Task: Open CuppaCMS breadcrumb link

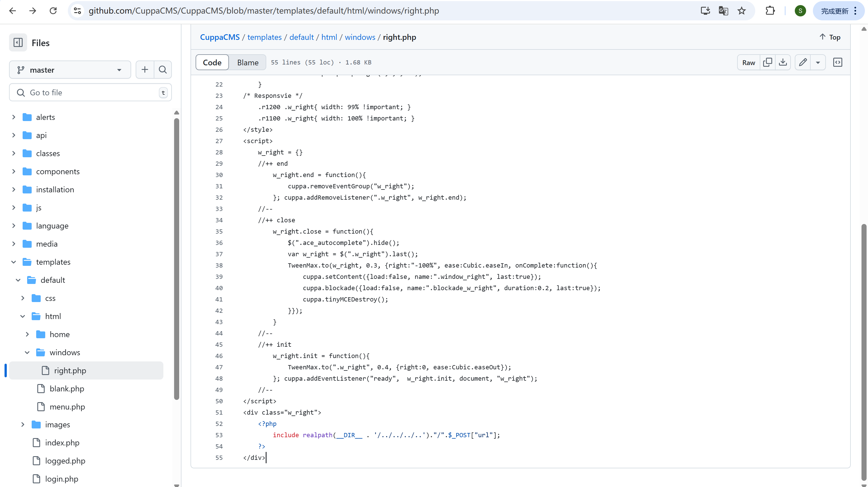Action: coord(220,37)
